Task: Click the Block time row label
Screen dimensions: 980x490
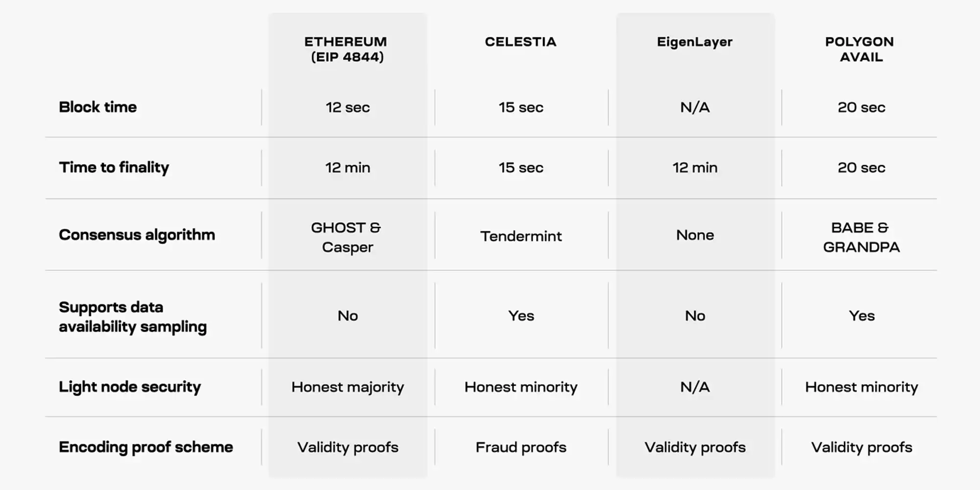Action: (98, 107)
